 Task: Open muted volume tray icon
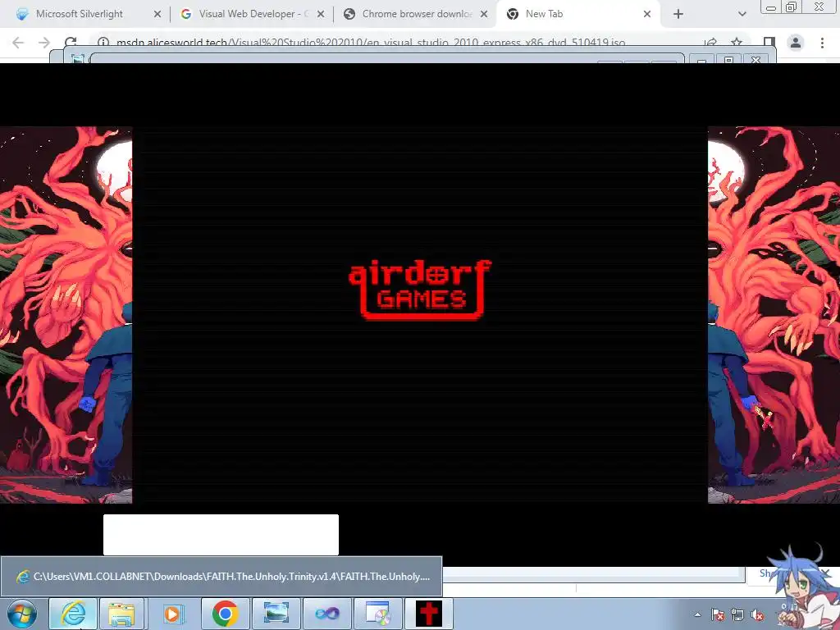pos(757,615)
